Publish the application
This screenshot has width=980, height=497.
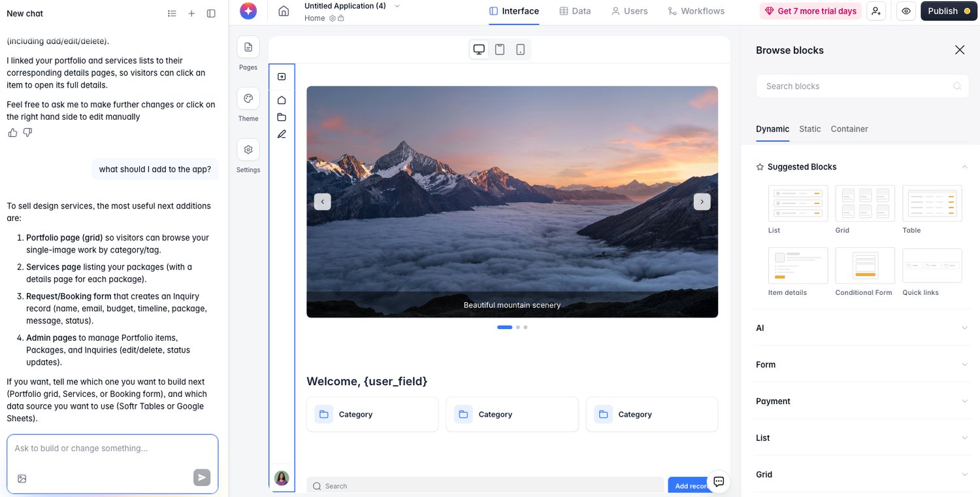(949, 11)
